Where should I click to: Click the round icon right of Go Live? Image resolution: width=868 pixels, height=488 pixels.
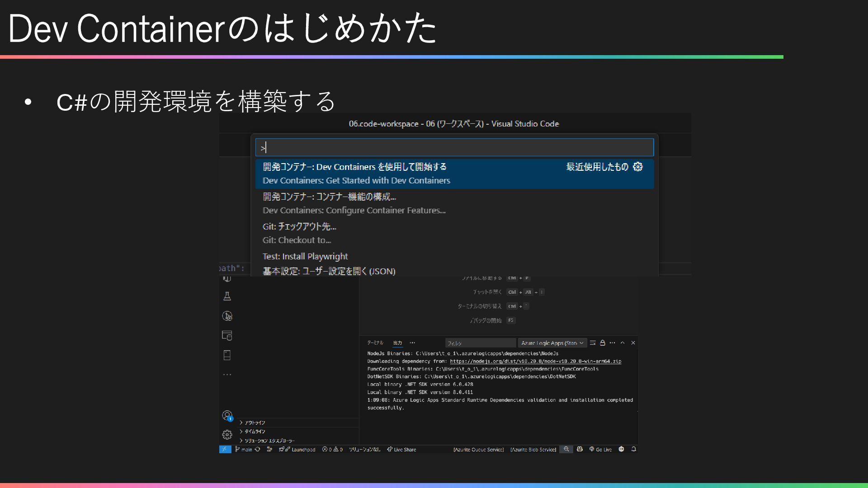pyautogui.click(x=621, y=449)
